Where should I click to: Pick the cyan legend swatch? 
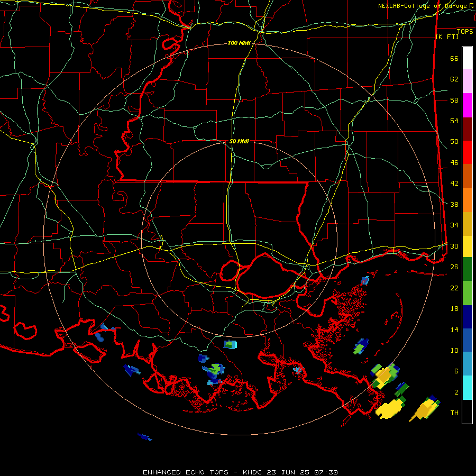(x=467, y=388)
